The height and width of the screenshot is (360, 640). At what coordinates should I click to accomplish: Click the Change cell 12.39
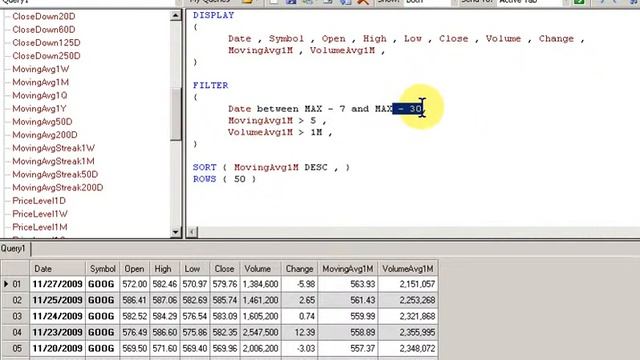pyautogui.click(x=300, y=332)
